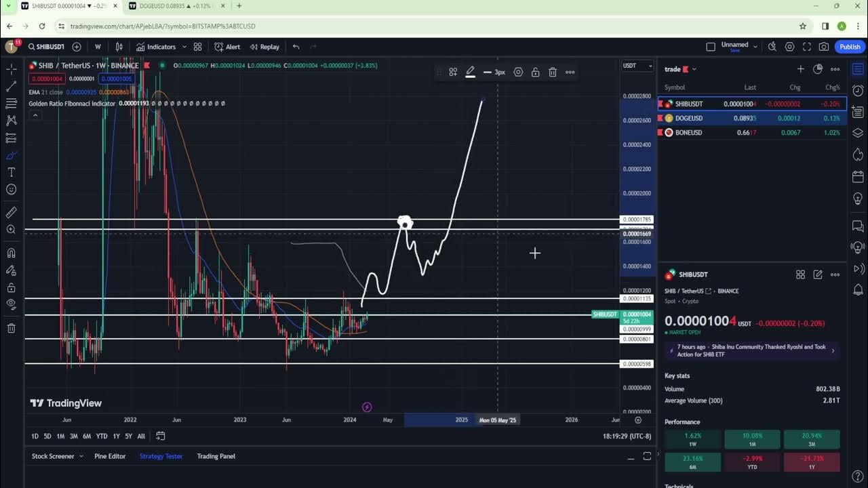Add symbol to watchlist with plus icon
Image resolution: width=868 pixels, height=488 pixels.
pyautogui.click(x=800, y=69)
